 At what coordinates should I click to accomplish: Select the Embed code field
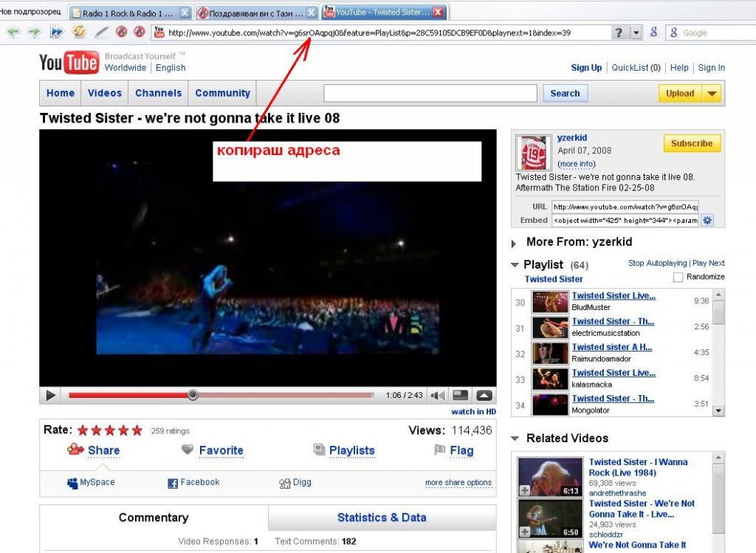pos(625,220)
